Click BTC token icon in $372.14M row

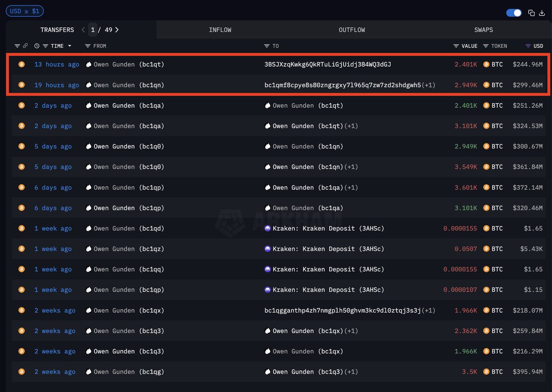(x=486, y=188)
